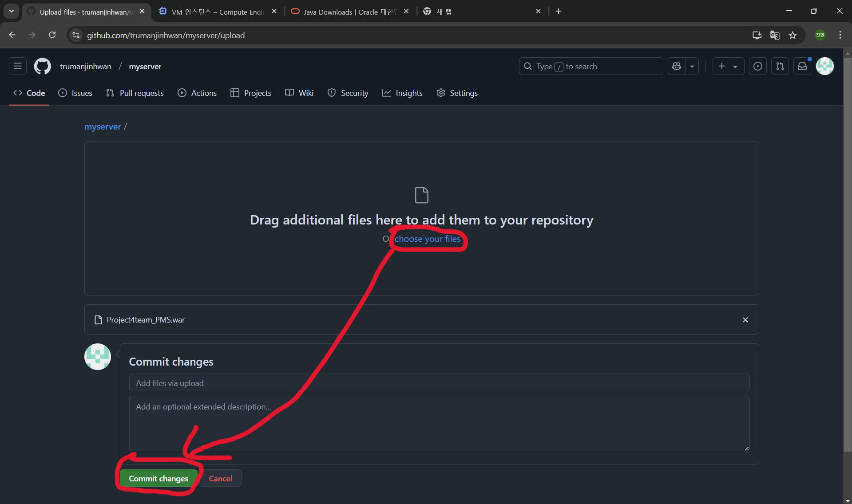Click the GitHub Octocat logo
This screenshot has width=852, height=504.
click(43, 67)
